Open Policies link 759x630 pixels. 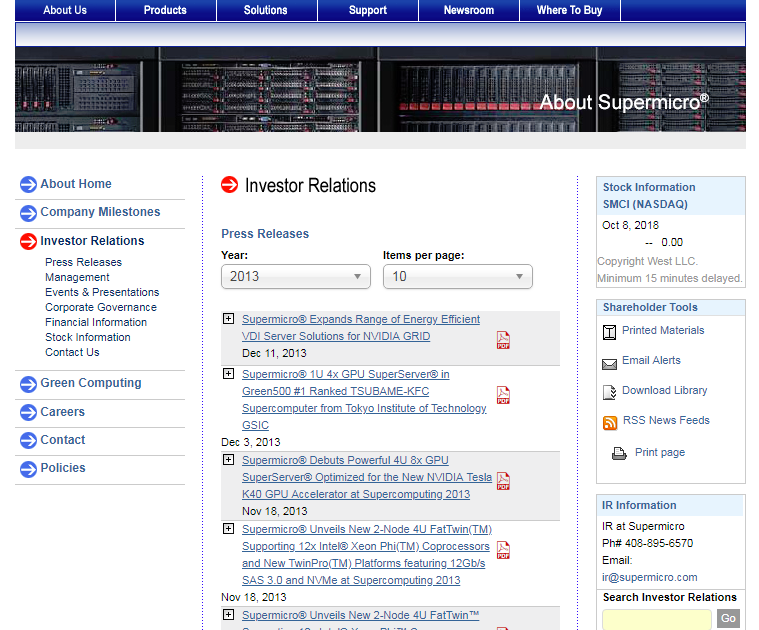pyautogui.click(x=63, y=468)
